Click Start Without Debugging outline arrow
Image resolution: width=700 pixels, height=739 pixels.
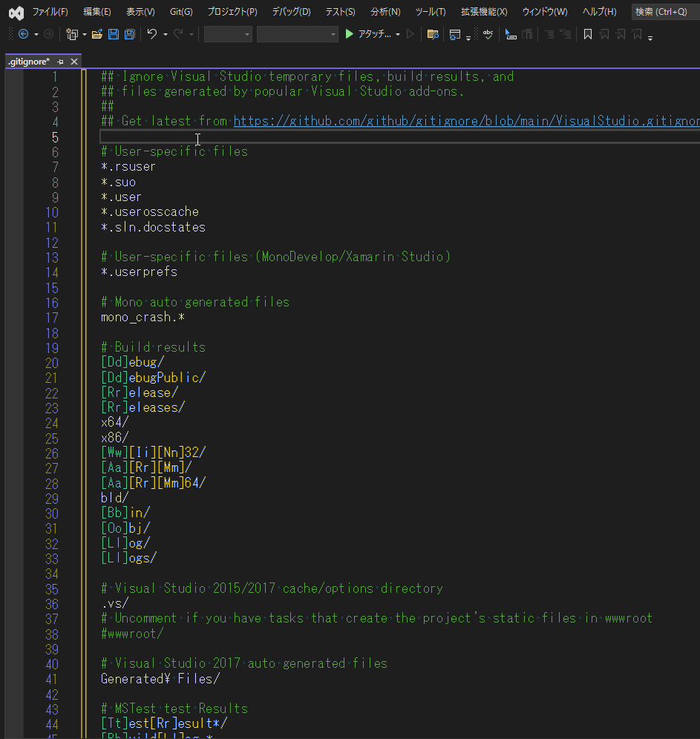coord(410,34)
